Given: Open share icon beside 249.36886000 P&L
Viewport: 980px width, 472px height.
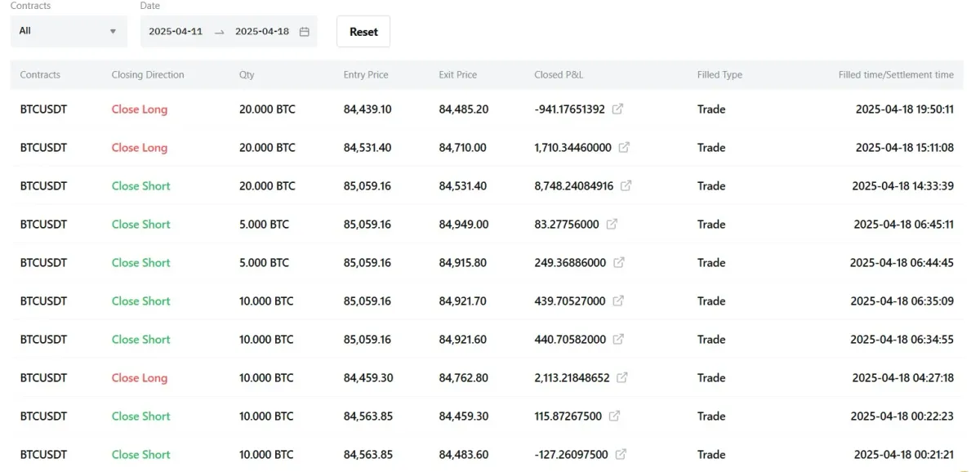Looking at the screenshot, I should coord(619,263).
